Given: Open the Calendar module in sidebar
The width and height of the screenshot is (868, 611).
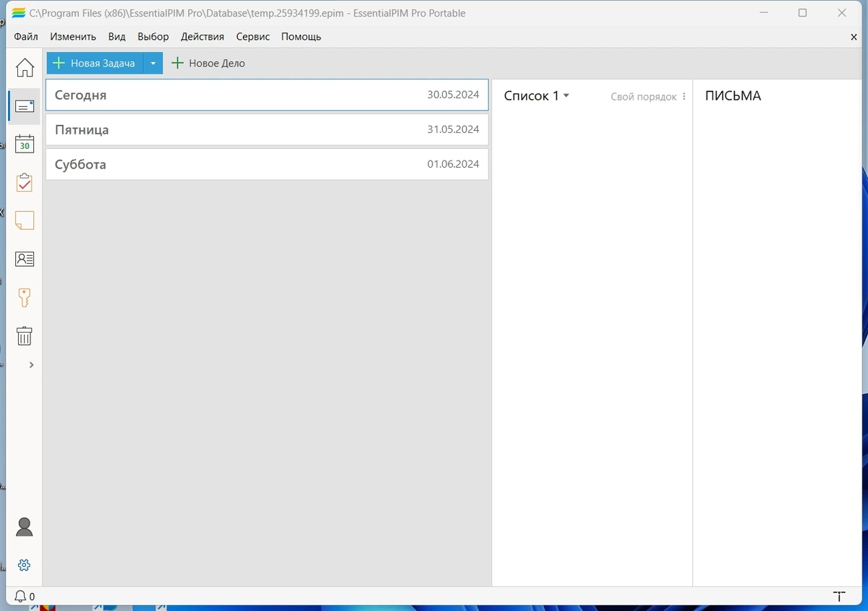Looking at the screenshot, I should tap(25, 144).
